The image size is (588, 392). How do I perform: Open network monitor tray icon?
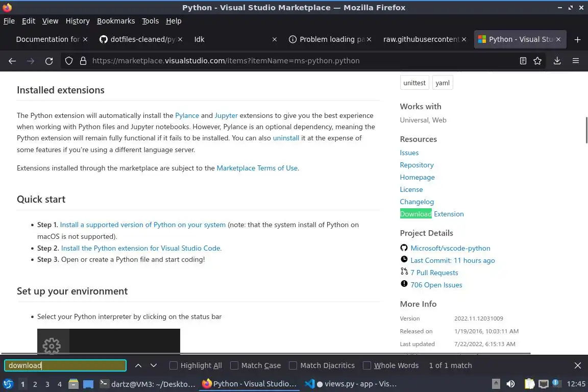[544, 384]
